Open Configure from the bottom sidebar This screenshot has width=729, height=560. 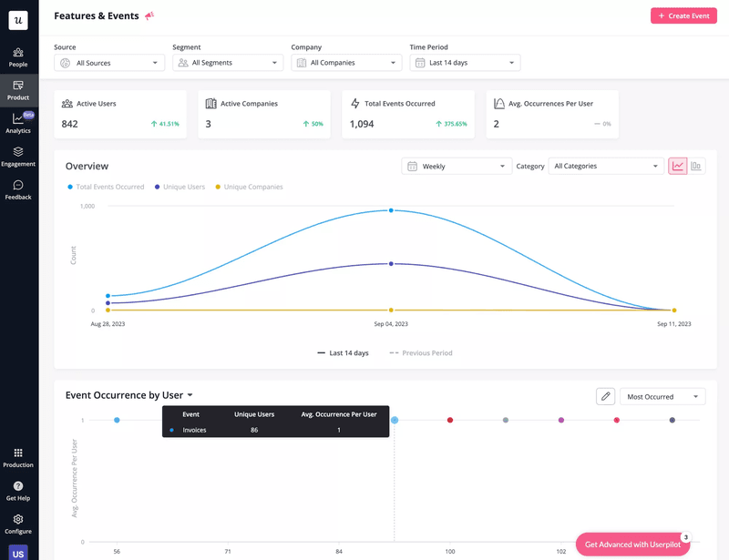[17, 524]
